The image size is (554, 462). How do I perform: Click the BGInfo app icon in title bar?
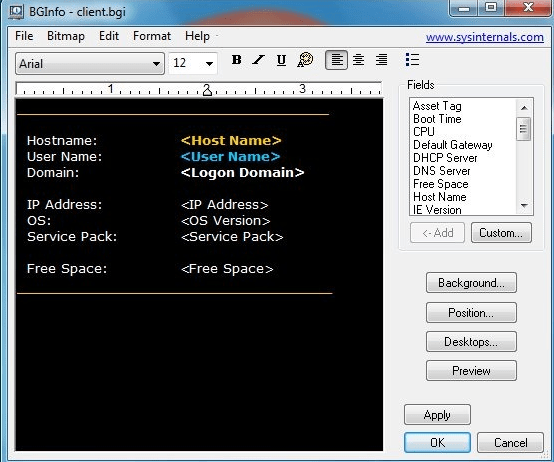16,12
